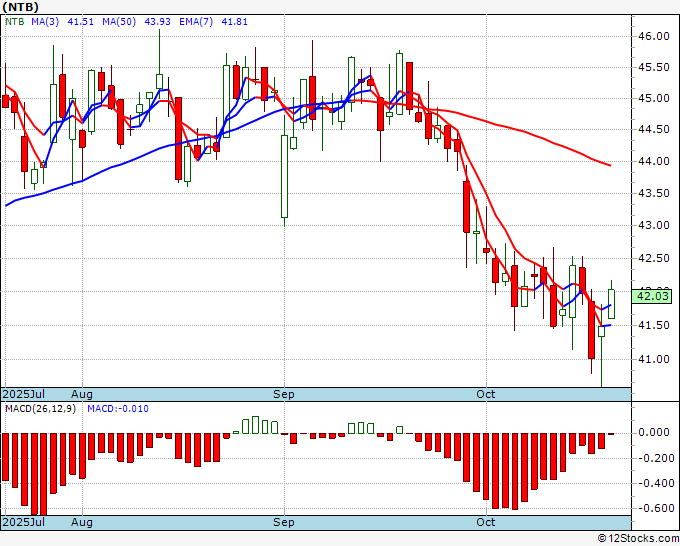680x546 pixels.
Task: Click the latest green candlestick near 42.03
Action: coord(611,304)
